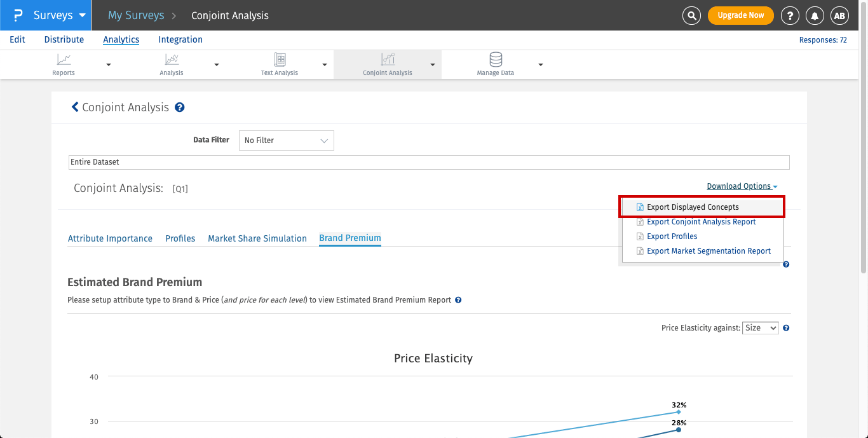Open the Surveys product switcher dropdown
Screen dimensions: 868x438
pos(51,15)
